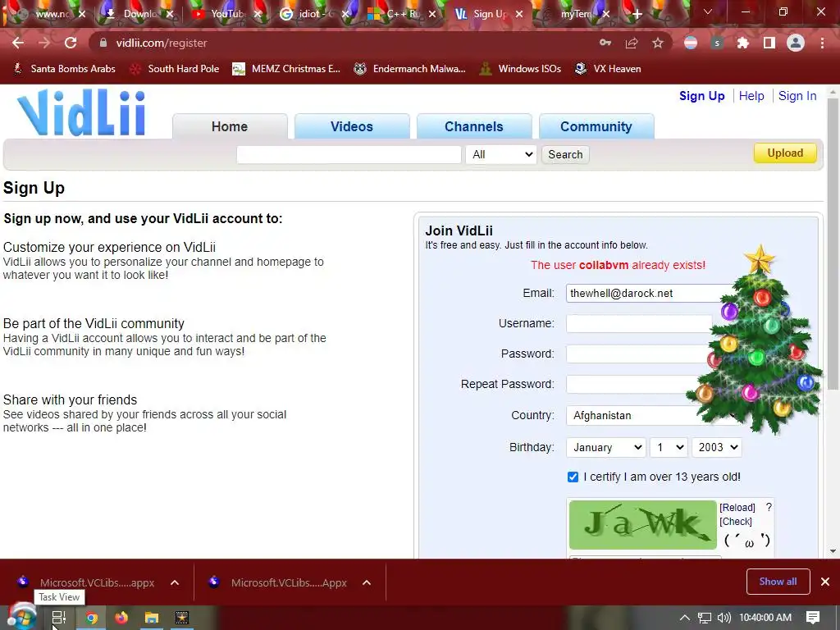Open the Chrome profile avatar icon

[796, 43]
